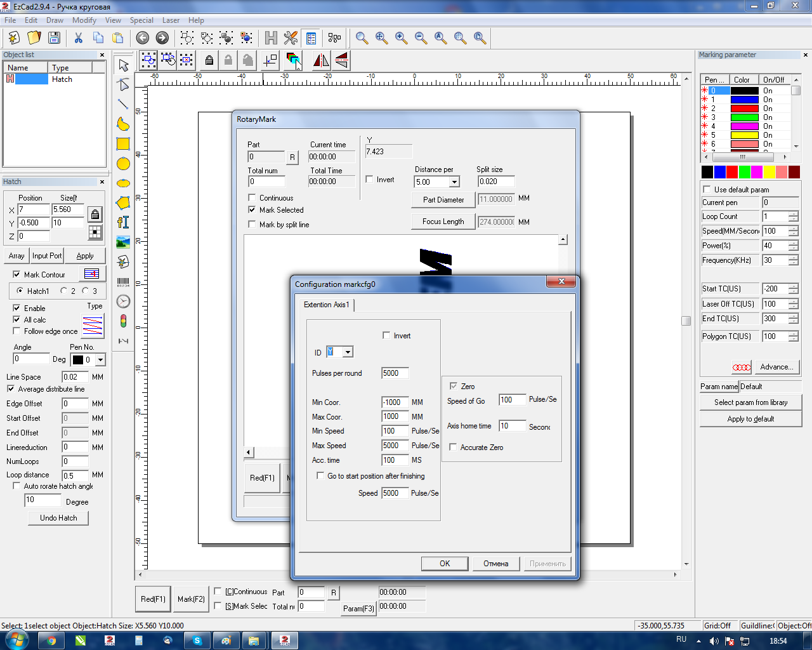Toggle Invert checkbox in Configuration dialog
This screenshot has width=812, height=650.
pyautogui.click(x=386, y=335)
